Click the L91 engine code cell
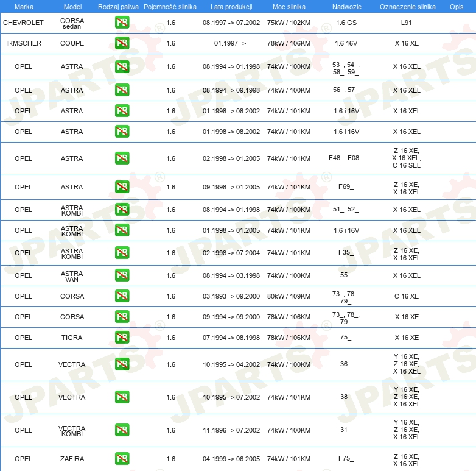Viewport: 476px width, 471px height. [407, 23]
